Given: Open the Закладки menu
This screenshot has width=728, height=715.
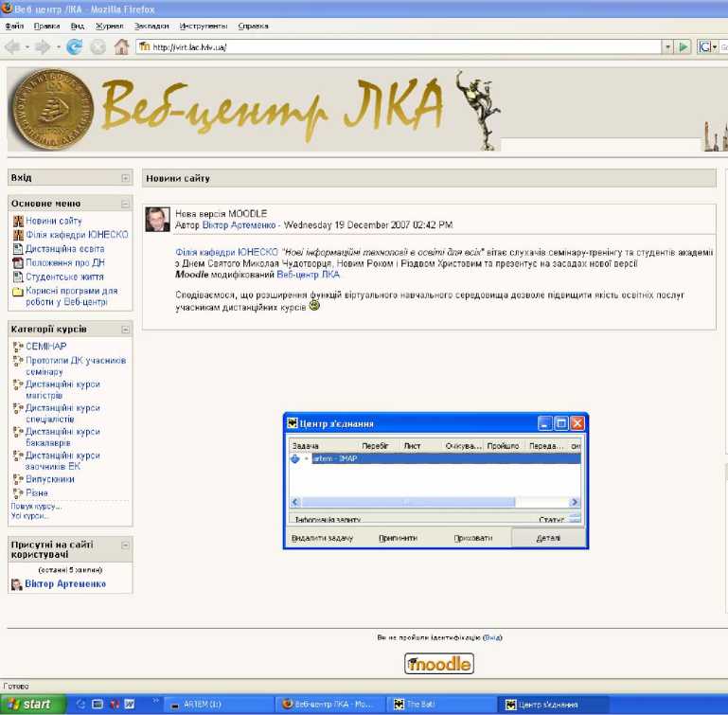Looking at the screenshot, I should coord(151,26).
